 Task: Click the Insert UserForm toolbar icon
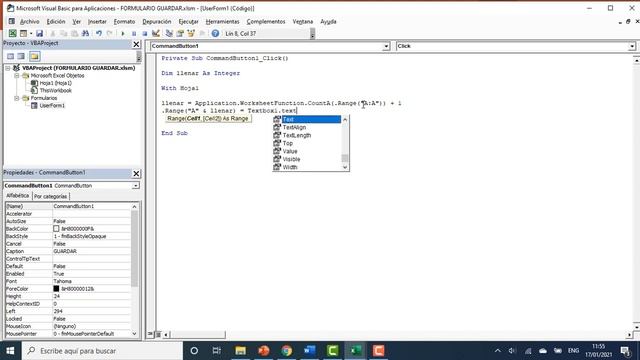tap(24, 33)
